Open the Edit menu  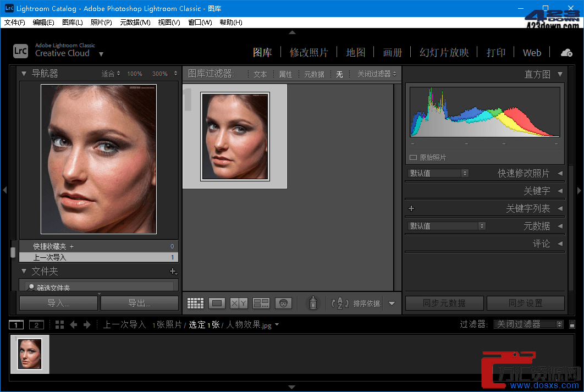click(x=43, y=23)
